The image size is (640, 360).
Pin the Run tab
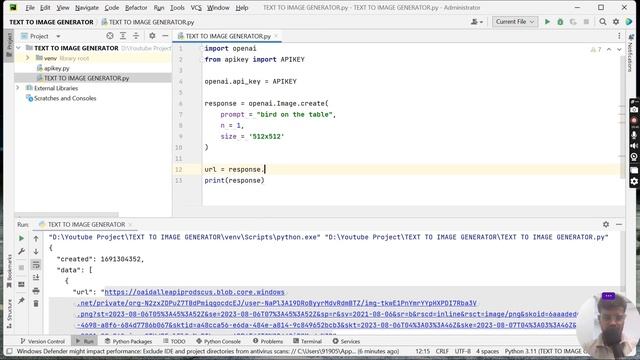(x=21, y=301)
